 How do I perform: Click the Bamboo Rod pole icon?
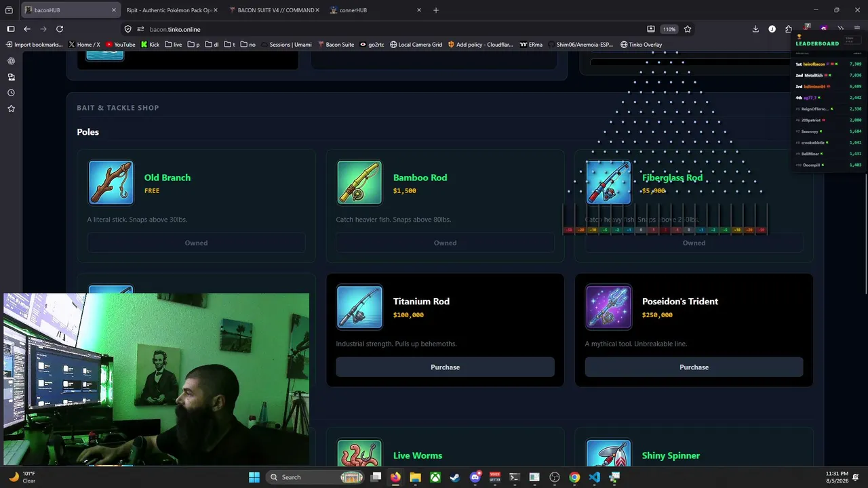[359, 182]
